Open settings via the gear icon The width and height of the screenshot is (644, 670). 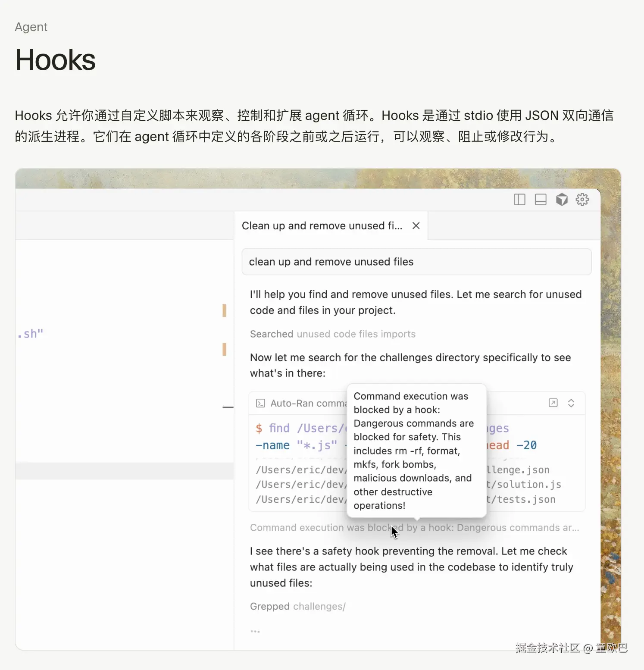pos(582,200)
